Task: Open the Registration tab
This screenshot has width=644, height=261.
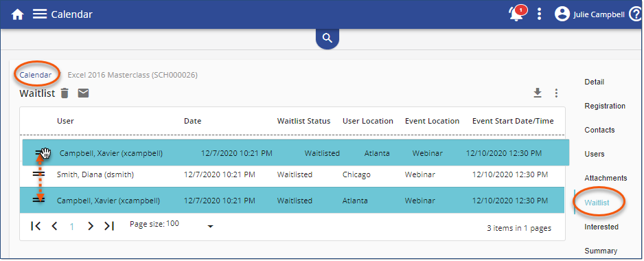Action: (605, 106)
